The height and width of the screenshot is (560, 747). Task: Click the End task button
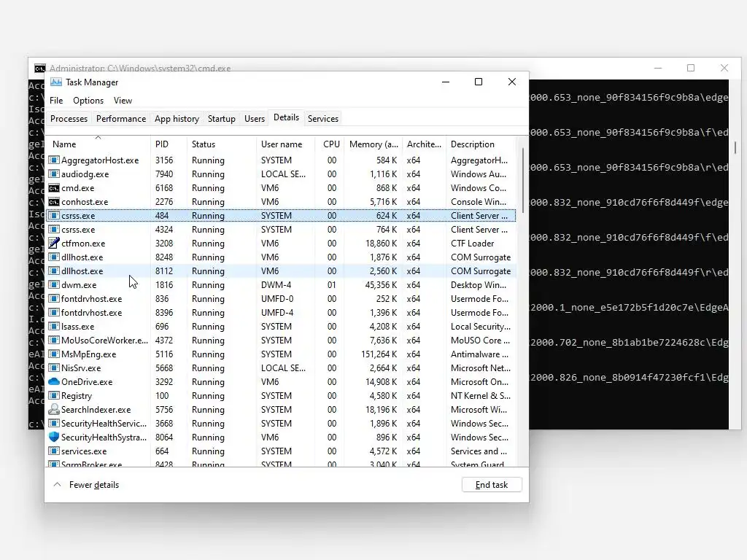coord(492,485)
